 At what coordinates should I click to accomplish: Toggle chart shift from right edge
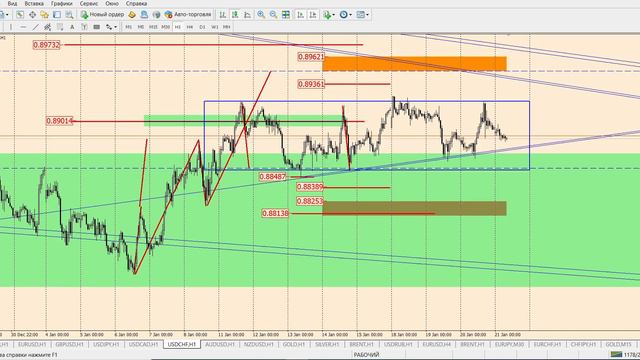[313, 15]
